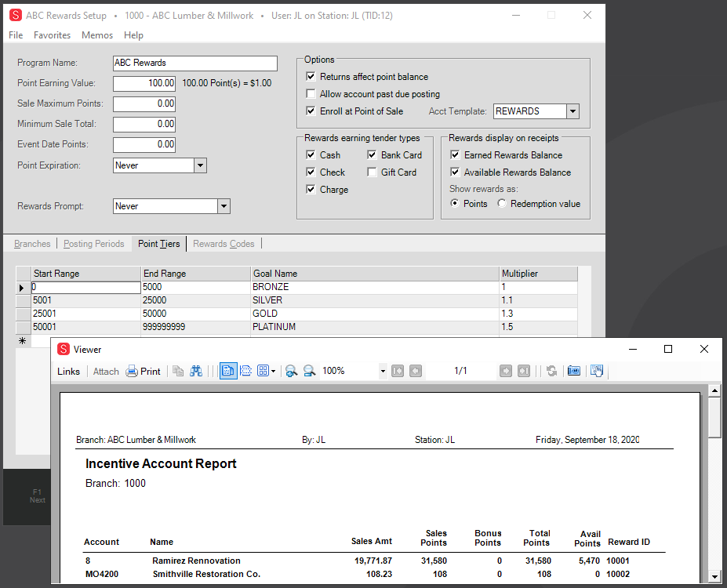
Task: Open the Favorites menu
Action: click(x=52, y=35)
